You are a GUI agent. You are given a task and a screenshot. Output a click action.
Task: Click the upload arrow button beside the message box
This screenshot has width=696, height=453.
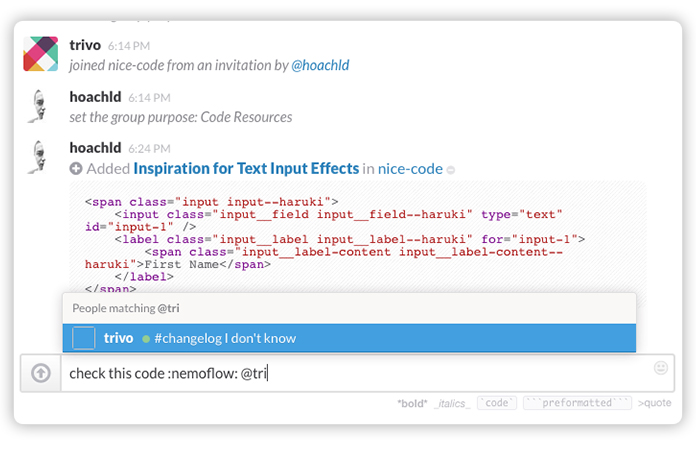(x=41, y=373)
